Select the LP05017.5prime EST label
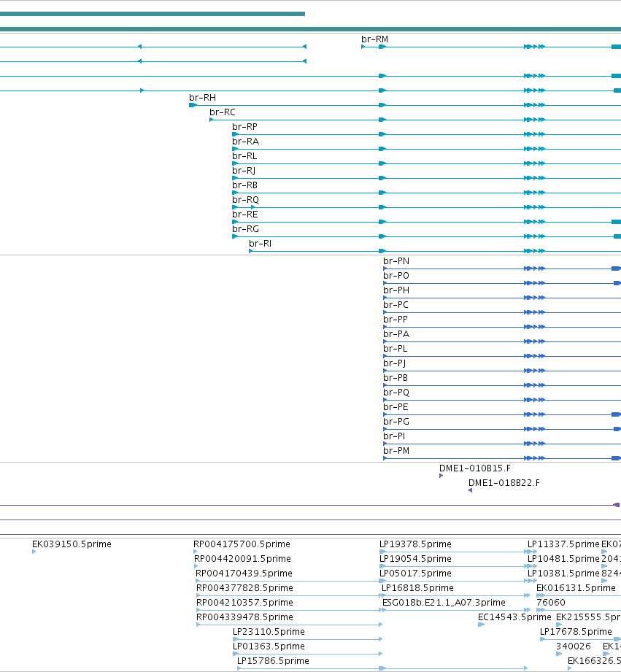Screen dimensions: 621x672 415,573
